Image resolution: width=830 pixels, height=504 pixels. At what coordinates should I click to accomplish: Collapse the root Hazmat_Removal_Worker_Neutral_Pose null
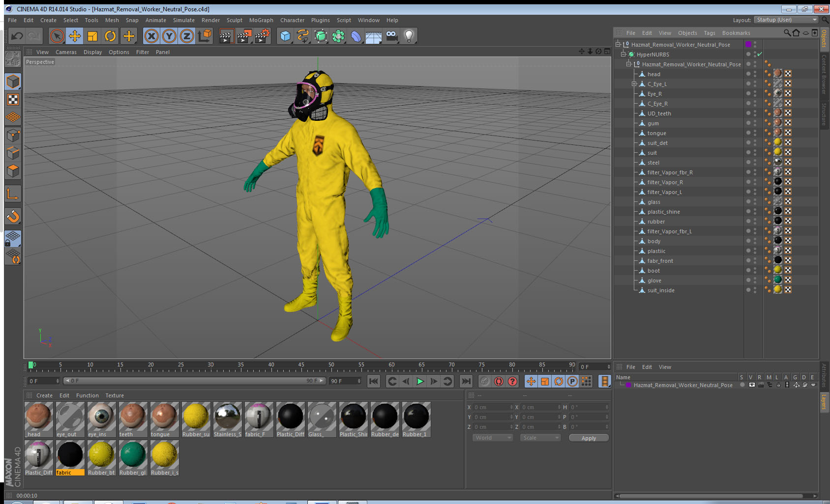(618, 44)
